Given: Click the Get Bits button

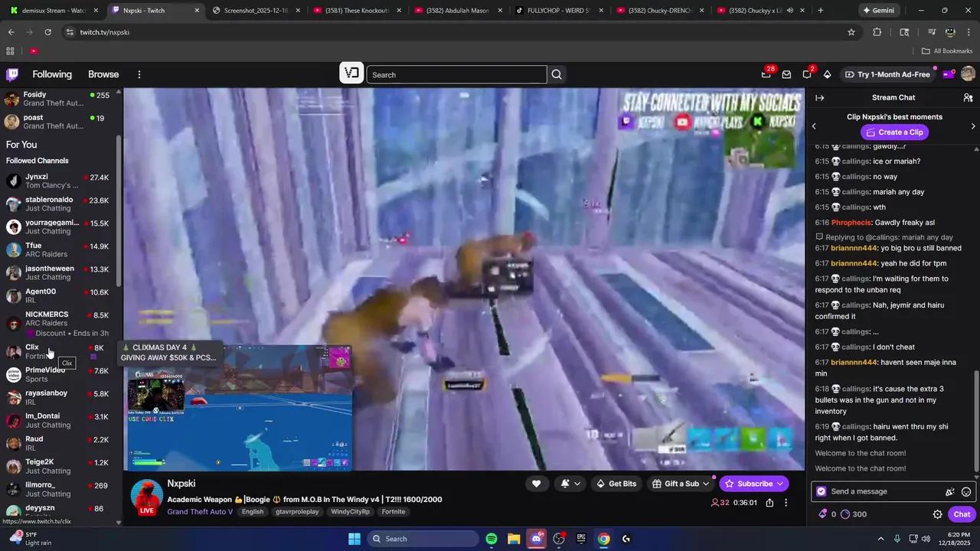Looking at the screenshot, I should (x=616, y=484).
